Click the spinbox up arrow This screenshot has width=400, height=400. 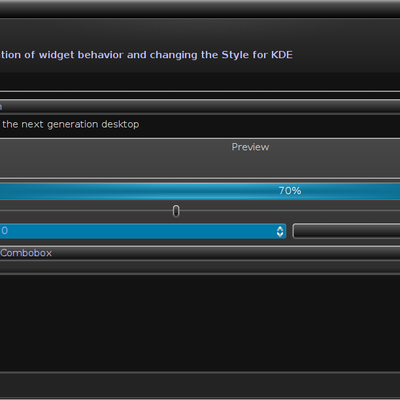pos(280,228)
